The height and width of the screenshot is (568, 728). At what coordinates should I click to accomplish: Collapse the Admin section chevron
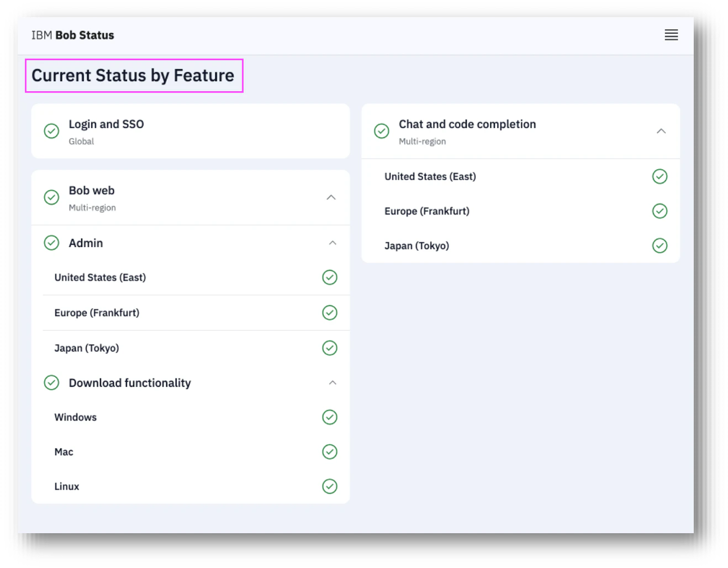[333, 243]
